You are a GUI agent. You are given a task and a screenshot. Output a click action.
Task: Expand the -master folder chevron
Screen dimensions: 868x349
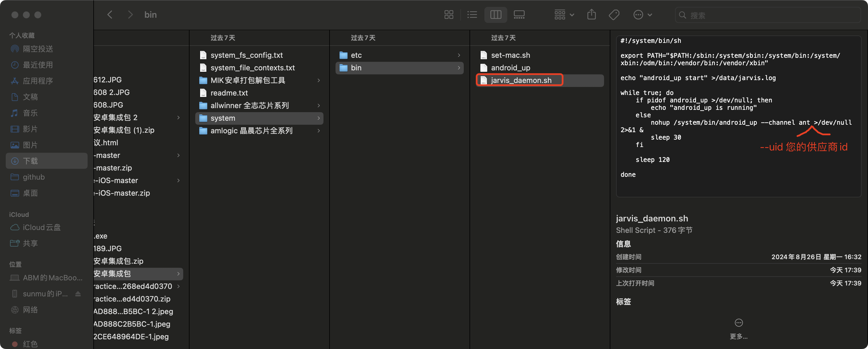tap(178, 156)
